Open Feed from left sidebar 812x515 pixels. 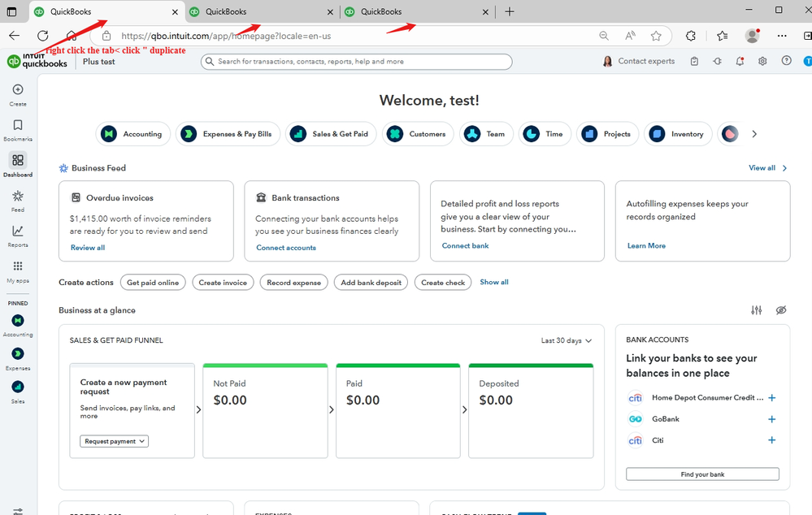coord(18,201)
